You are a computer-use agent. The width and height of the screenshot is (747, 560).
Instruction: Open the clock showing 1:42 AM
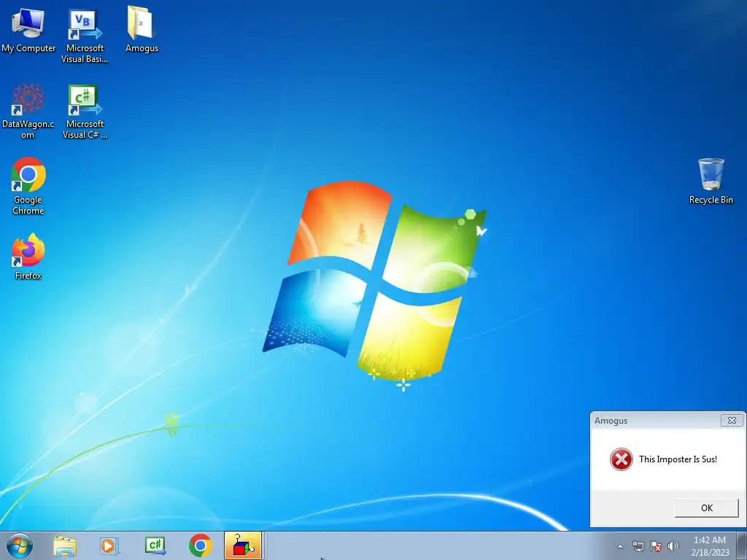[x=710, y=545]
